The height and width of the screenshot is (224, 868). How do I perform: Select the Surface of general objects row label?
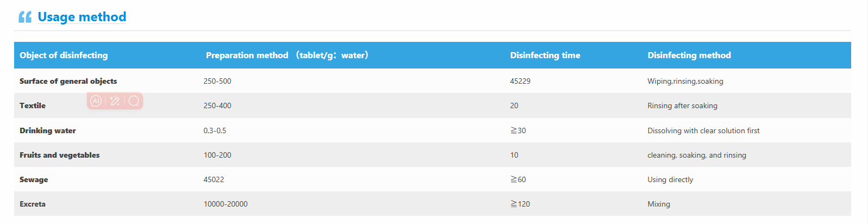click(x=68, y=81)
